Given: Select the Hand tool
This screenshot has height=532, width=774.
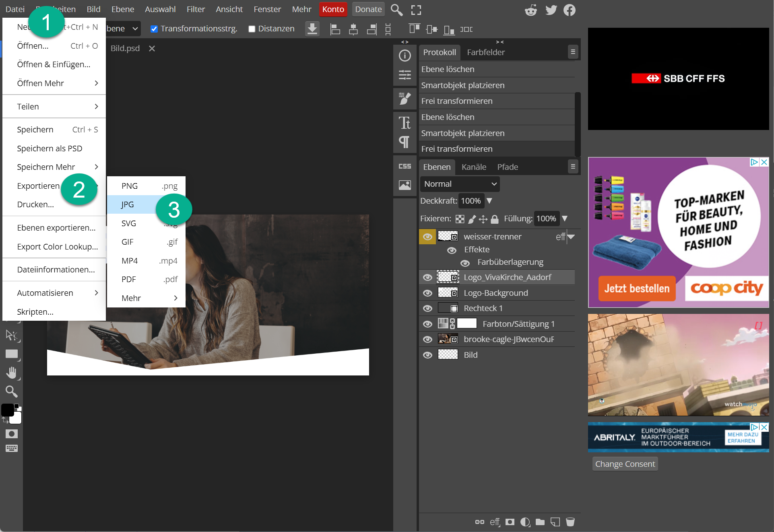Looking at the screenshot, I should click(x=12, y=373).
